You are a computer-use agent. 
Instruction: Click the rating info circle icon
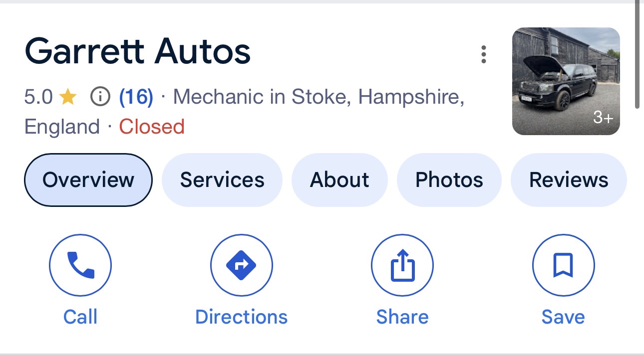pos(100,97)
